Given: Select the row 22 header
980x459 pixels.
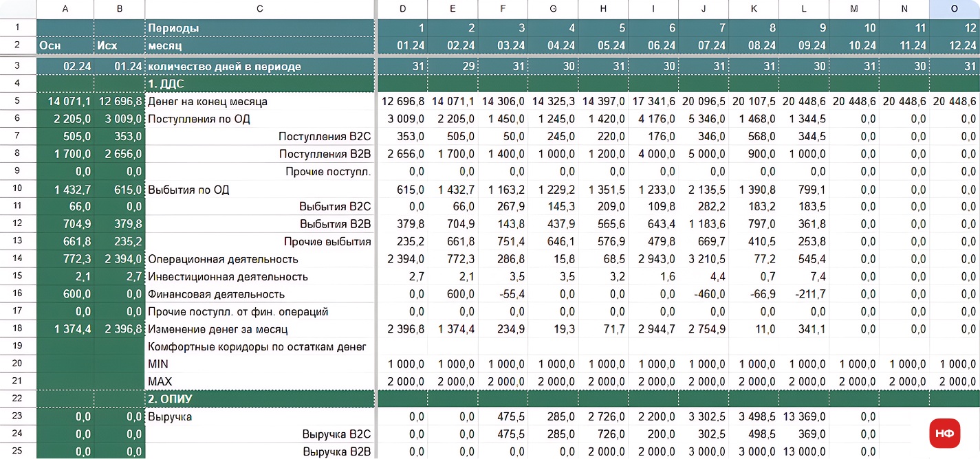Looking at the screenshot, I should pos(17,399).
